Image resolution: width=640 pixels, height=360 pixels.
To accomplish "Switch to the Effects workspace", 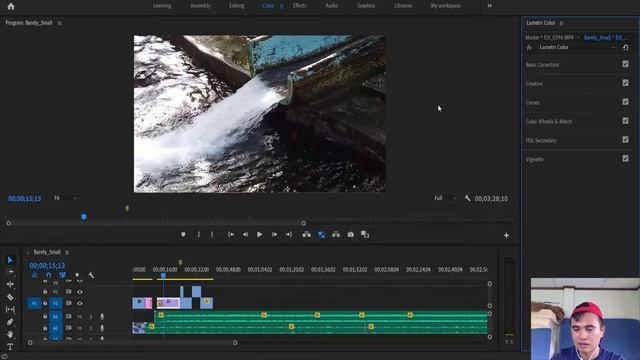I will pyautogui.click(x=299, y=6).
